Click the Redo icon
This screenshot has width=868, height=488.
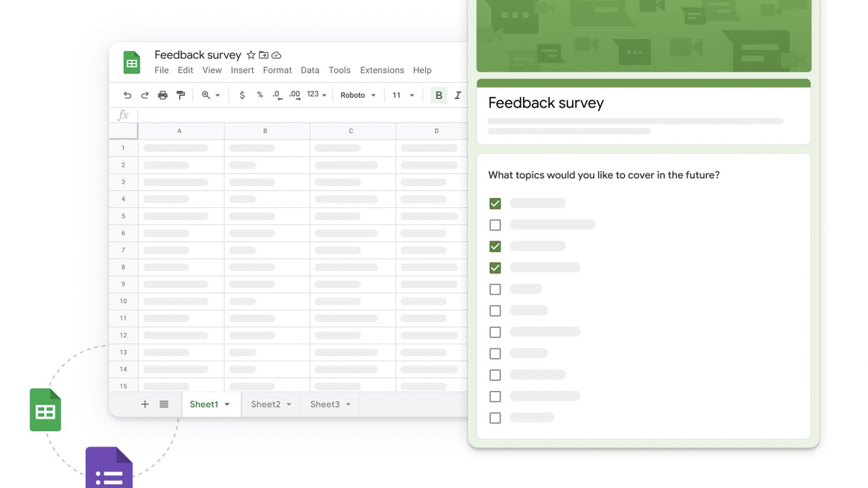tap(144, 95)
